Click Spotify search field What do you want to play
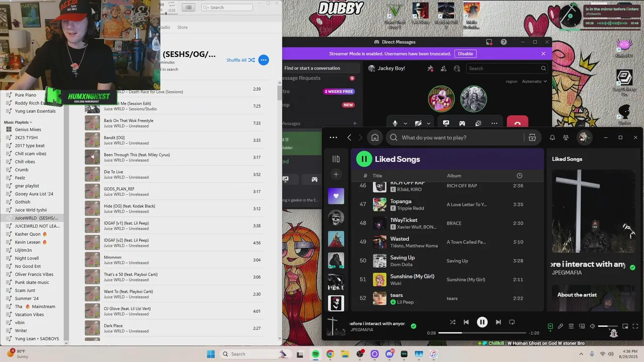The image size is (644, 362). (455, 137)
